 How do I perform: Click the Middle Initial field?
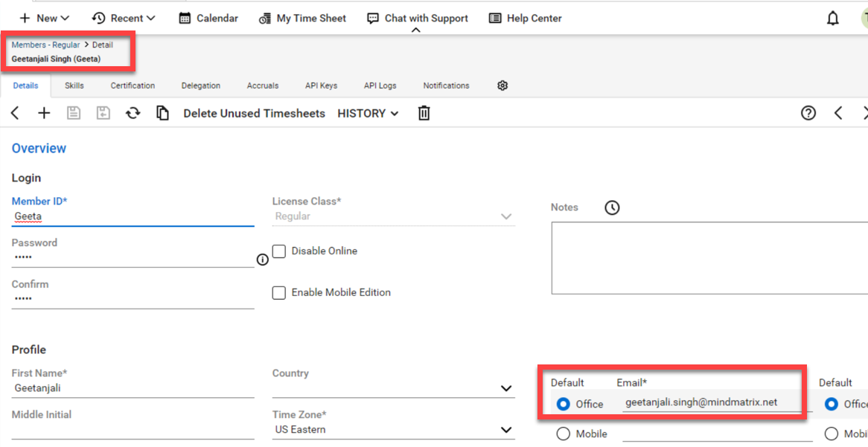[x=133, y=430]
